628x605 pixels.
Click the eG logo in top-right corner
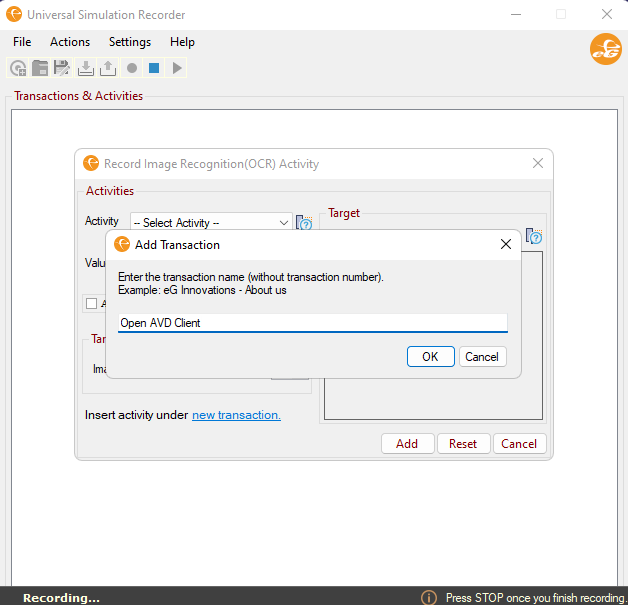pos(605,49)
